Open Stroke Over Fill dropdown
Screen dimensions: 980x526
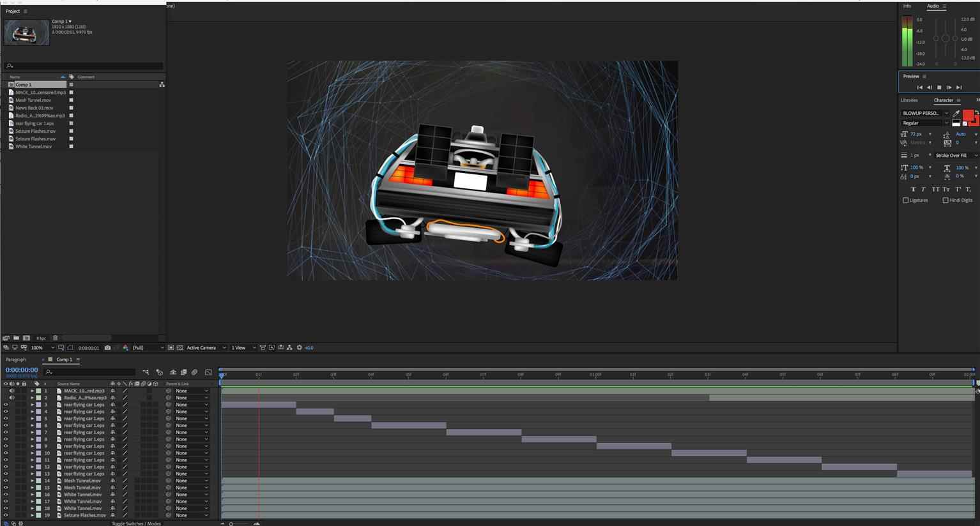(x=956, y=155)
